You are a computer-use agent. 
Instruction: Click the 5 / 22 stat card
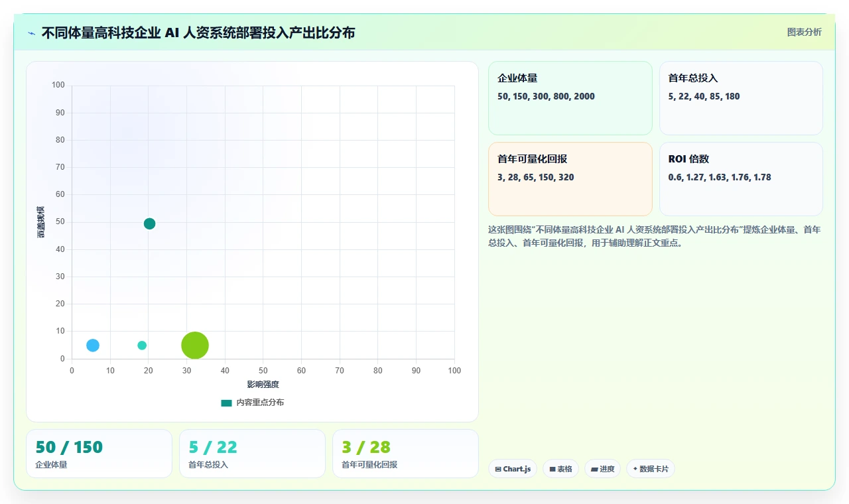coord(252,454)
